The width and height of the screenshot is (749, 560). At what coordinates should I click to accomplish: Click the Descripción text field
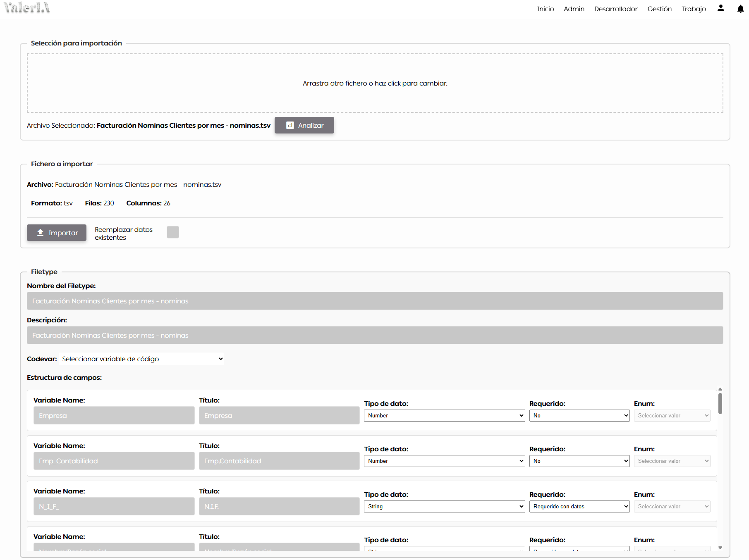coord(375,335)
